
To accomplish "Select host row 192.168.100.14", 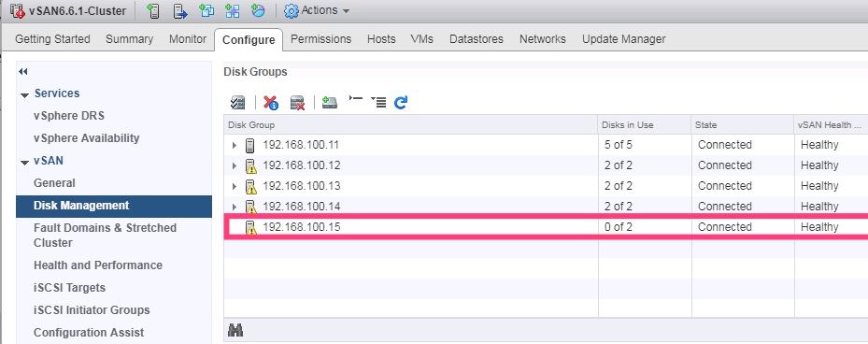I will coord(546,206).
